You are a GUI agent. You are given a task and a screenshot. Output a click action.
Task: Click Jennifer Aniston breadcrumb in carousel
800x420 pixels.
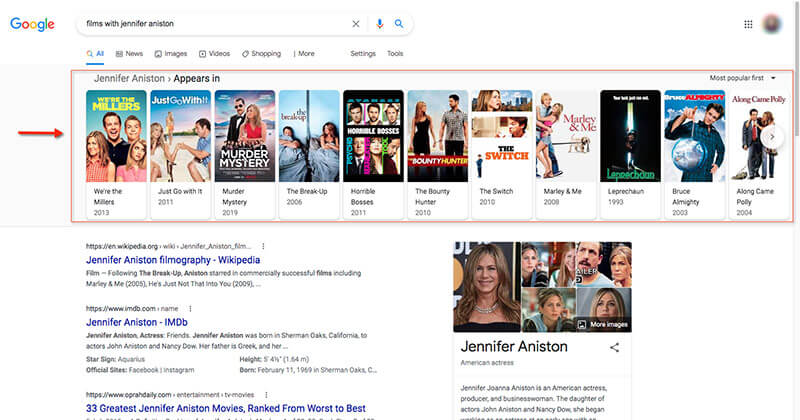point(129,79)
